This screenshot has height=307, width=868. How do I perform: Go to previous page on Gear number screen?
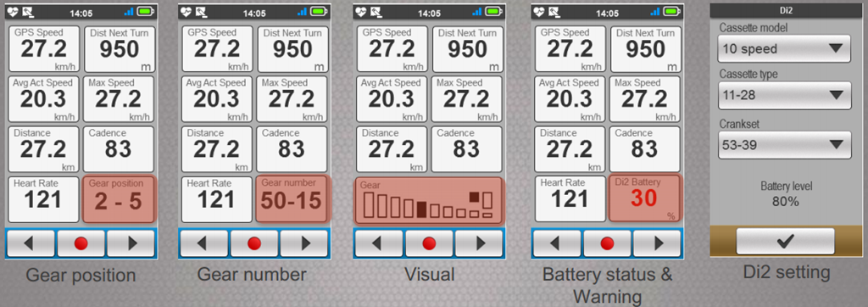pos(202,243)
